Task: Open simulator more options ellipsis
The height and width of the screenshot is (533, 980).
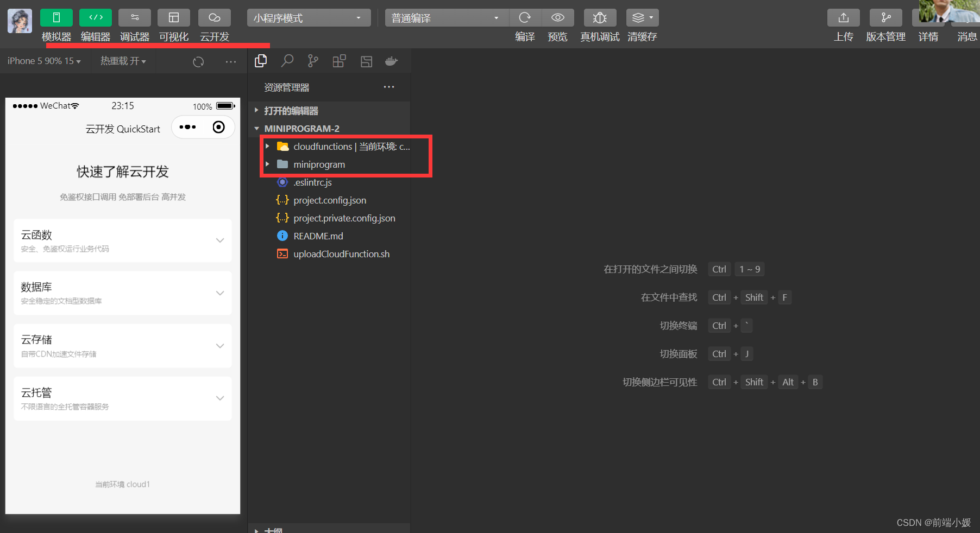Action: pos(231,62)
